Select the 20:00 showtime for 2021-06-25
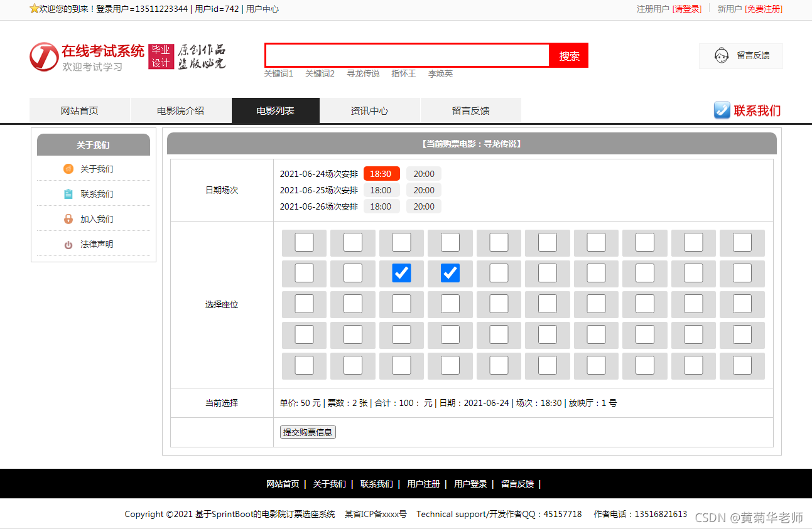The height and width of the screenshot is (529, 812). pyautogui.click(x=423, y=190)
